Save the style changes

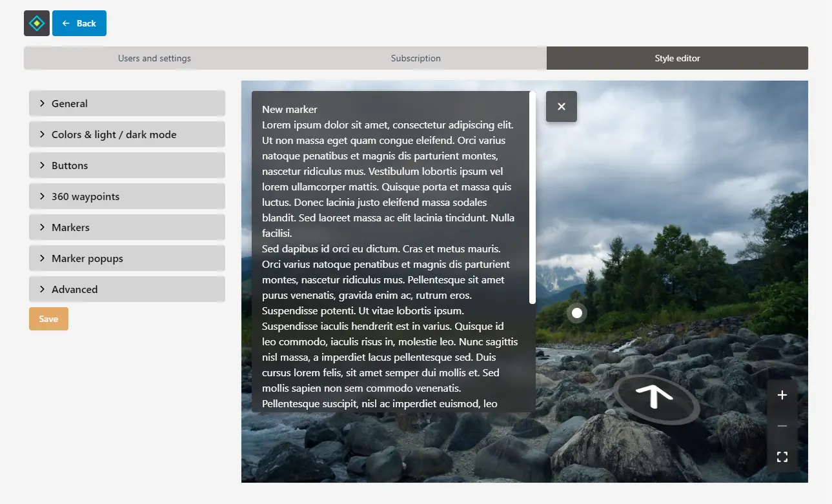click(48, 318)
